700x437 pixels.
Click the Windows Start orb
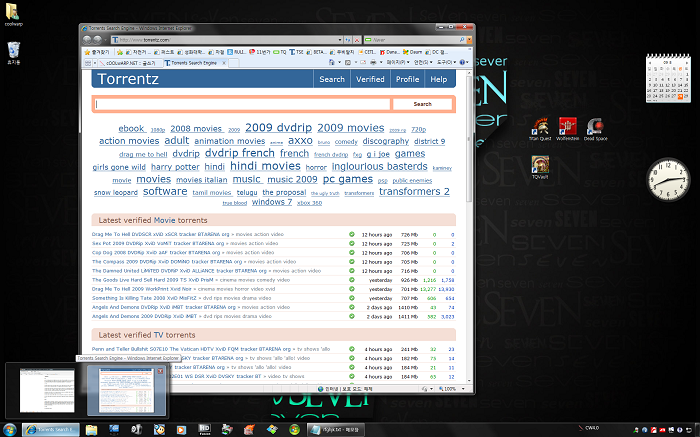click(x=9, y=429)
